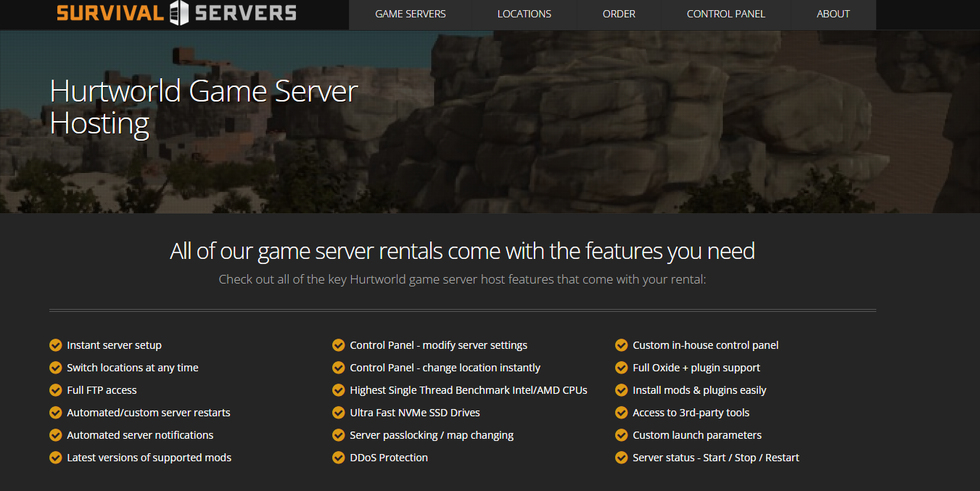The height and width of the screenshot is (491, 980).
Task: Click checkmark beside Custom launch parameters
Action: tap(621, 435)
